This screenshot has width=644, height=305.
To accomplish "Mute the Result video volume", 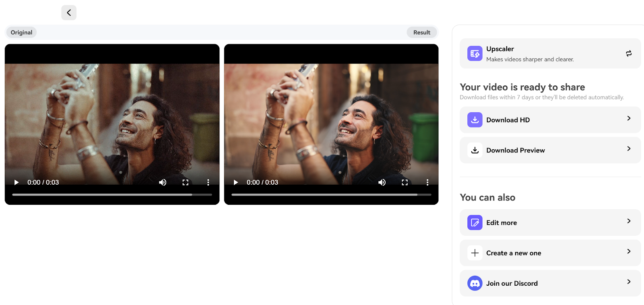I will 382,182.
